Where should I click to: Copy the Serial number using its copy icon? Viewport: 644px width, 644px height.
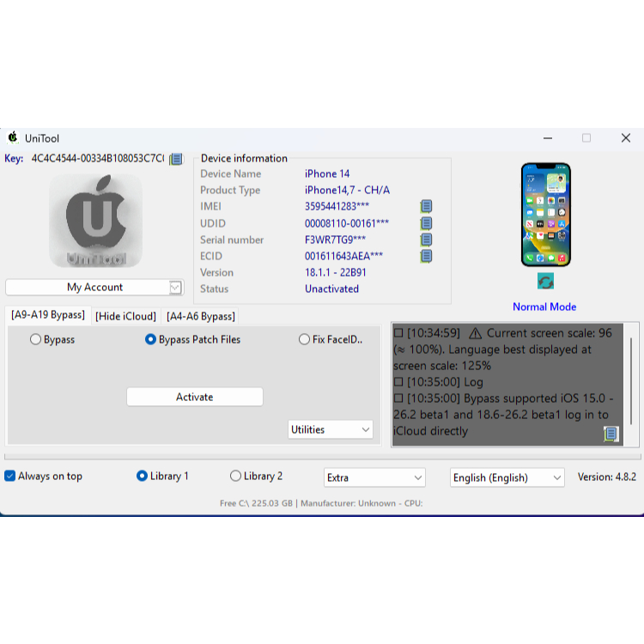point(426,240)
